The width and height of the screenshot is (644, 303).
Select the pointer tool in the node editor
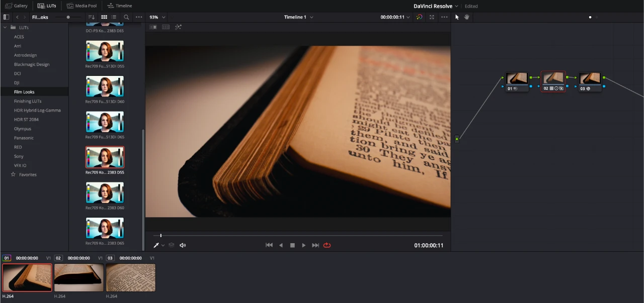[x=456, y=17]
